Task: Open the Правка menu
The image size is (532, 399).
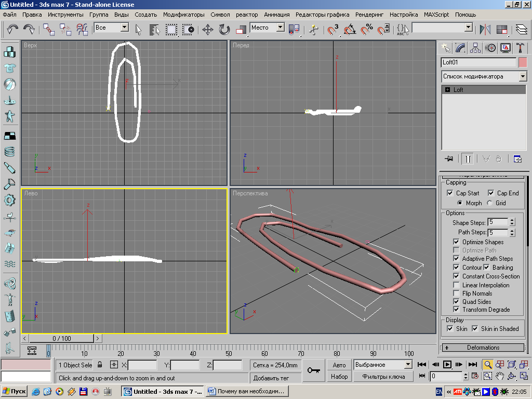Action: point(32,15)
